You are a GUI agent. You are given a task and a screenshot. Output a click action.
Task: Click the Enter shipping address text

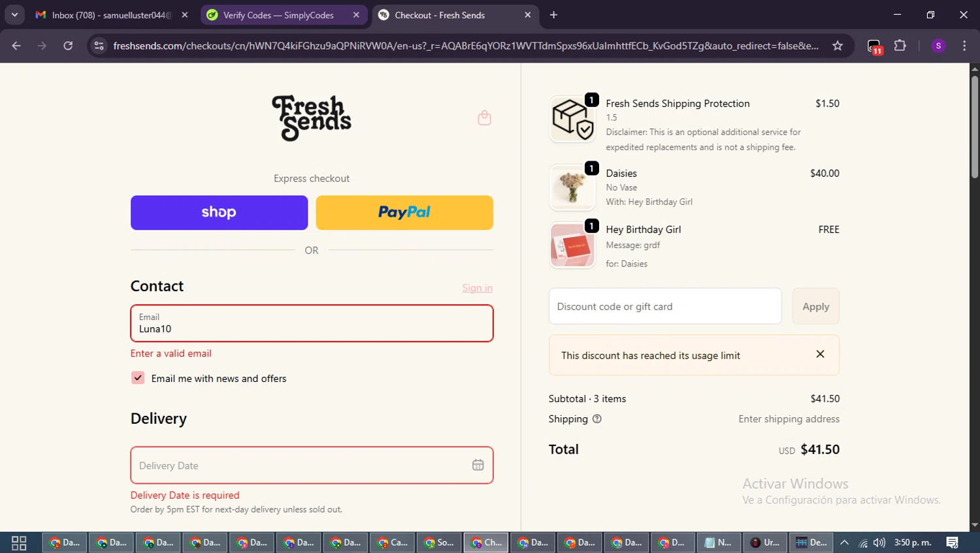[x=789, y=419]
